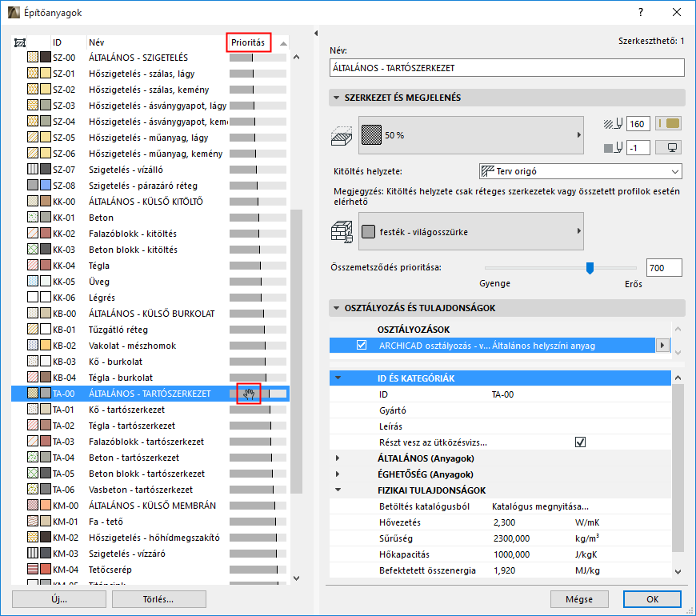Click the surface swatch of KK-05 Üveg

click(x=46, y=282)
